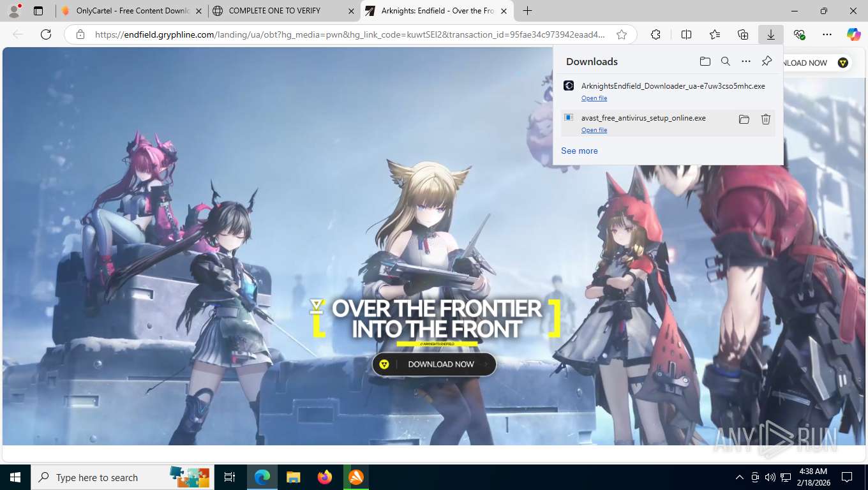Open the notification center icon
Viewport: 868px width, 490px height.
[847, 477]
